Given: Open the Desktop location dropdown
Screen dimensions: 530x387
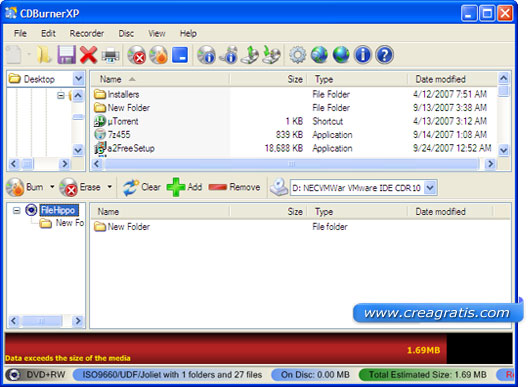Looking at the screenshot, I should click(x=78, y=79).
